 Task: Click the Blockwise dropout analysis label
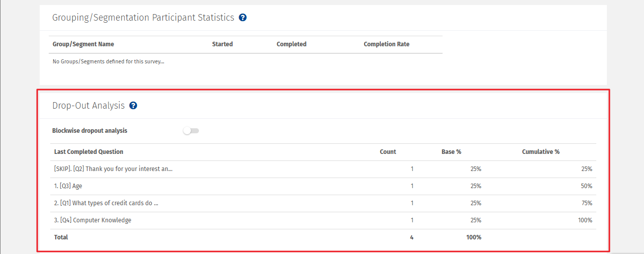point(90,131)
